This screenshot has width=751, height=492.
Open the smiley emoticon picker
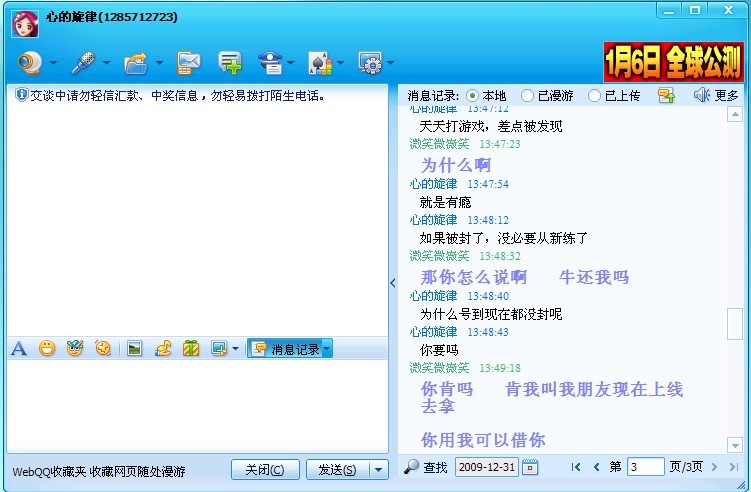[x=46, y=349]
